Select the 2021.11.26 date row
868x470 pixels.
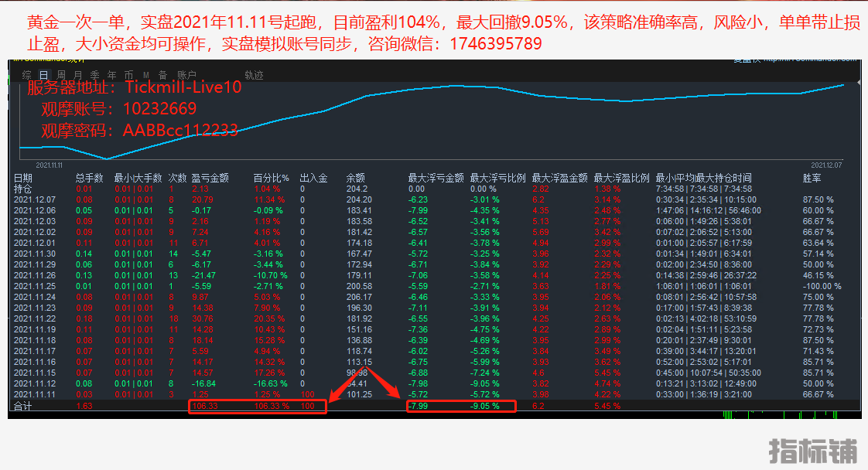(x=35, y=275)
